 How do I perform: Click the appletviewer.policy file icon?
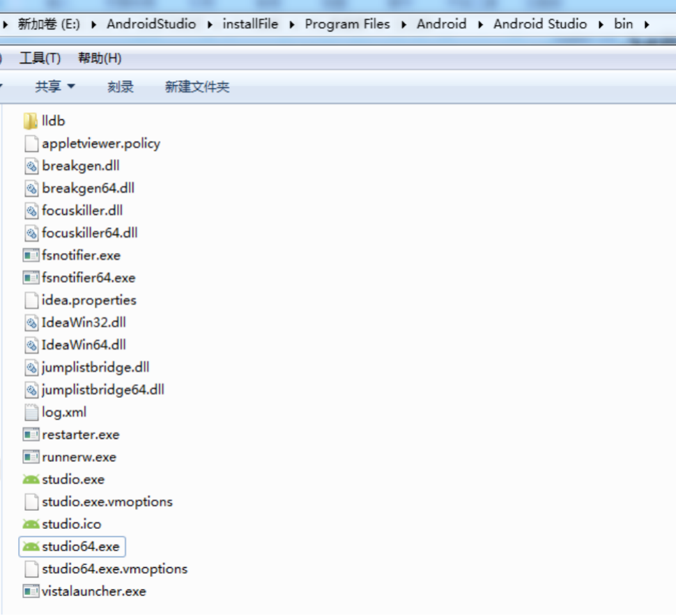[31, 144]
